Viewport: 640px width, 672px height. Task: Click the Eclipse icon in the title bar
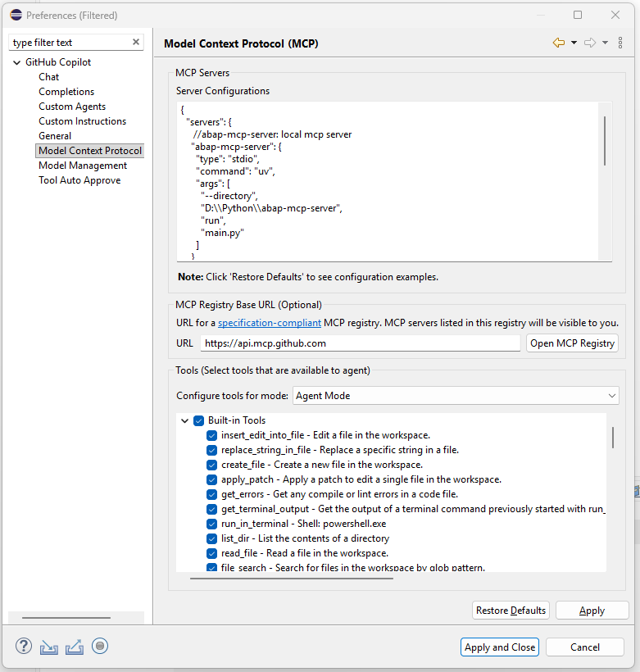pos(16,15)
